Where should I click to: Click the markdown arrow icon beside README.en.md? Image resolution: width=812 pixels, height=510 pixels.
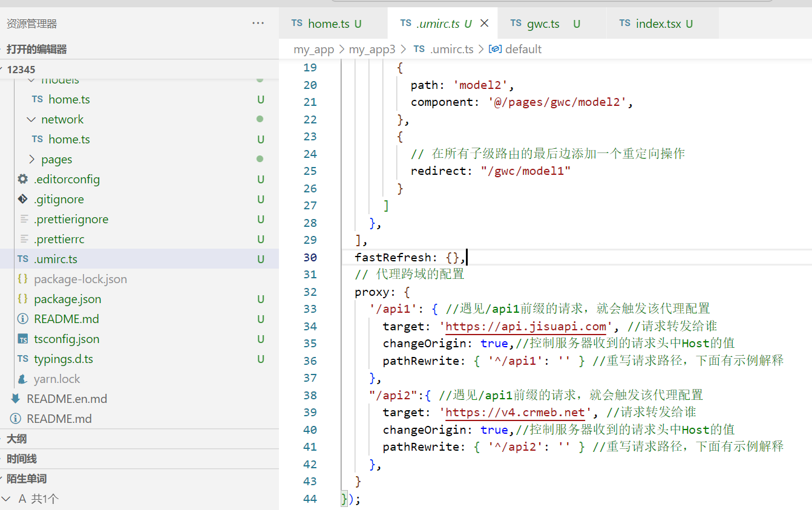[16, 399]
